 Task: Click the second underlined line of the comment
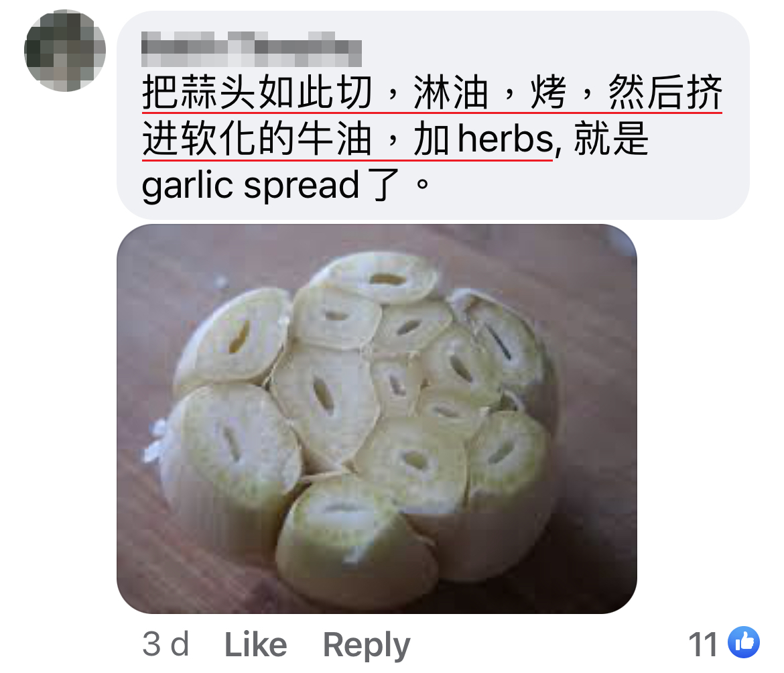coord(348,139)
